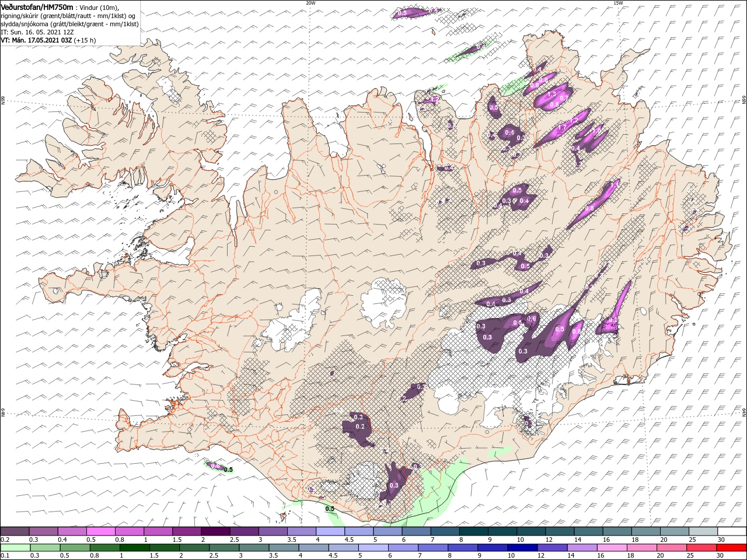Pick the very dark purple 2 snow-scale swatch
This screenshot has width=747, height=560.
point(215,531)
